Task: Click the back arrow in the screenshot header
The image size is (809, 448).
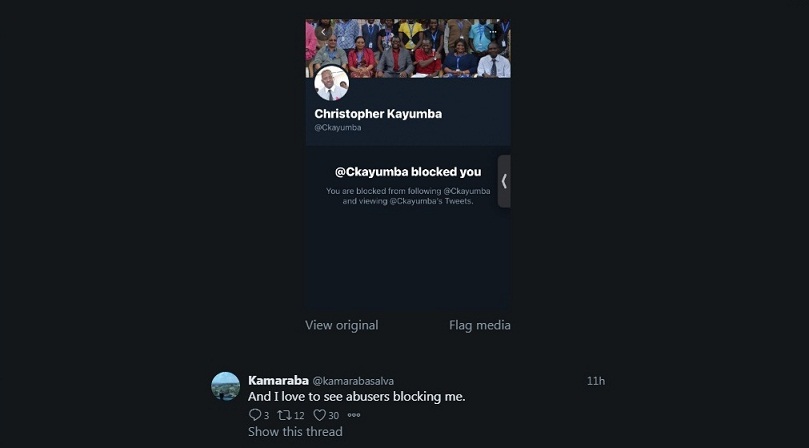Action: [x=323, y=32]
